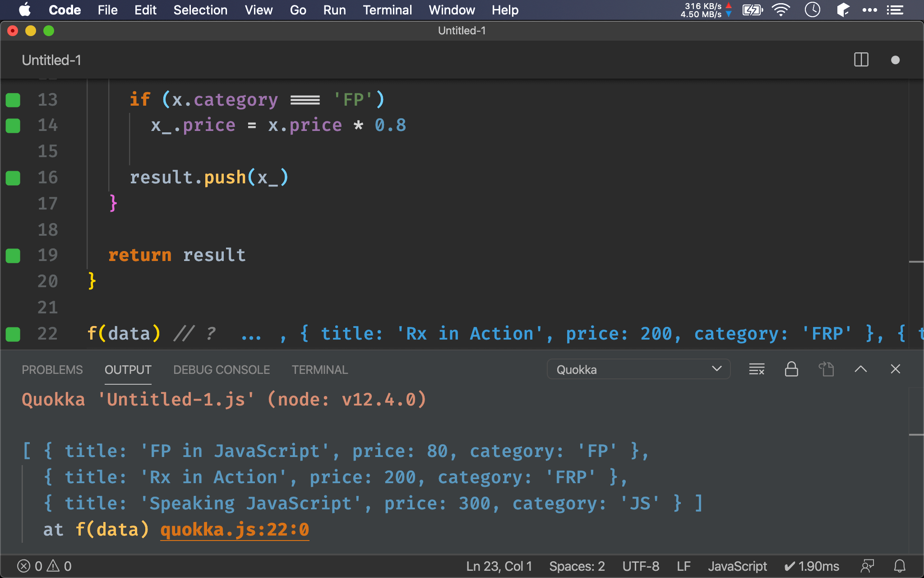Switch to the PROBLEMS tab

pyautogui.click(x=52, y=369)
